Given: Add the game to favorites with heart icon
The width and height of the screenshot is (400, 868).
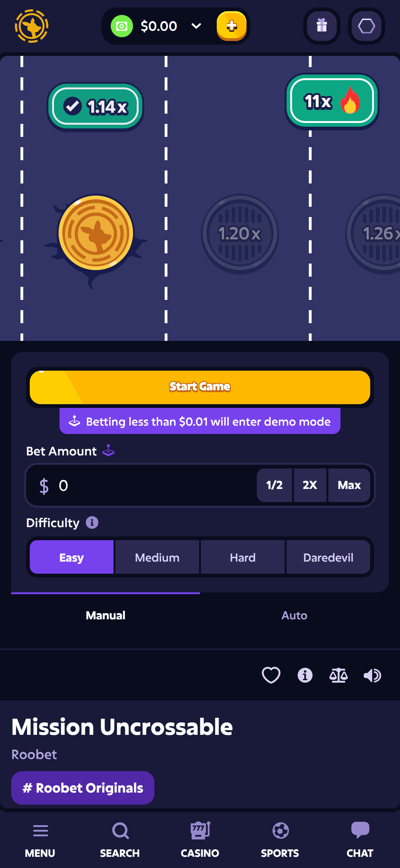Looking at the screenshot, I should pos(271,675).
